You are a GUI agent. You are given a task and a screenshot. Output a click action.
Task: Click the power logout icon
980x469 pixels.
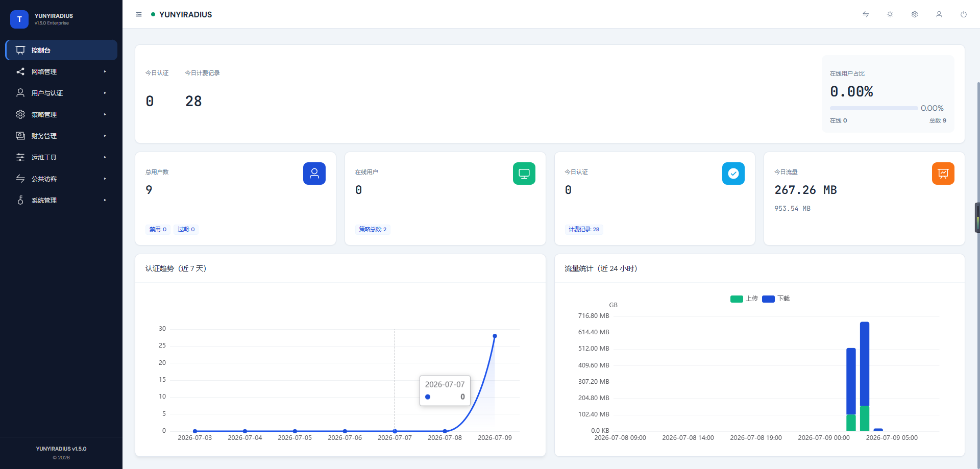pos(964,14)
